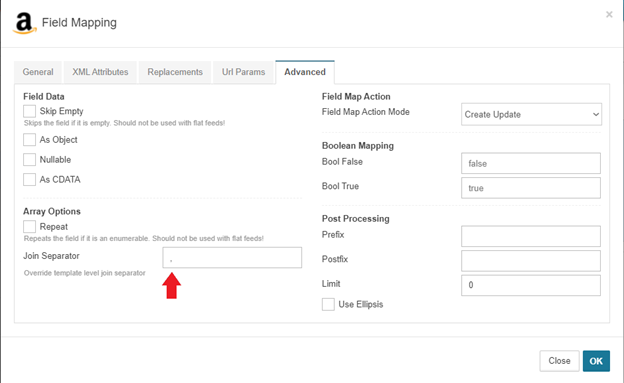Click the Bool False label
Screen dimensions: 624x383
342,162
